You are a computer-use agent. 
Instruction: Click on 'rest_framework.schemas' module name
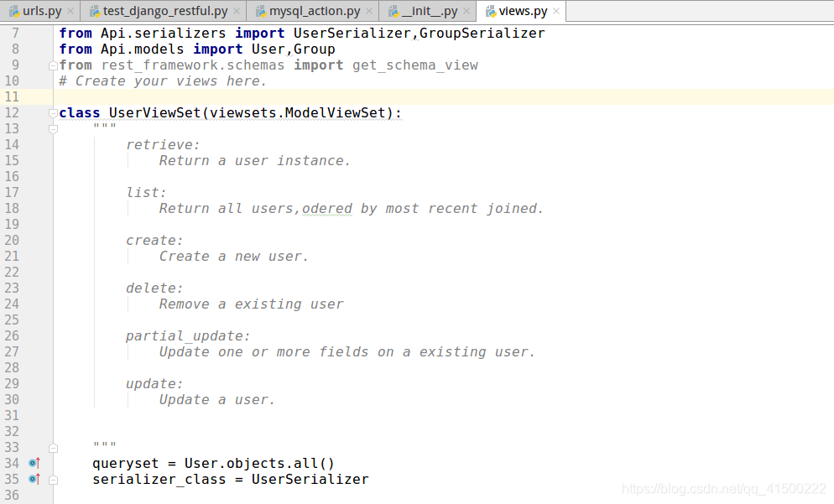pyautogui.click(x=192, y=65)
